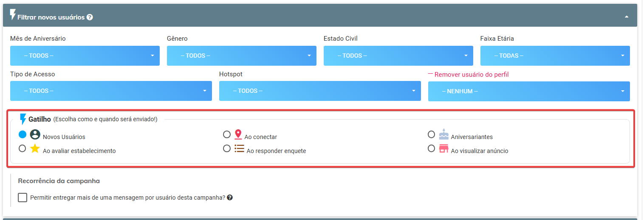Click the help icon after campaign recurrence question

[230, 198]
